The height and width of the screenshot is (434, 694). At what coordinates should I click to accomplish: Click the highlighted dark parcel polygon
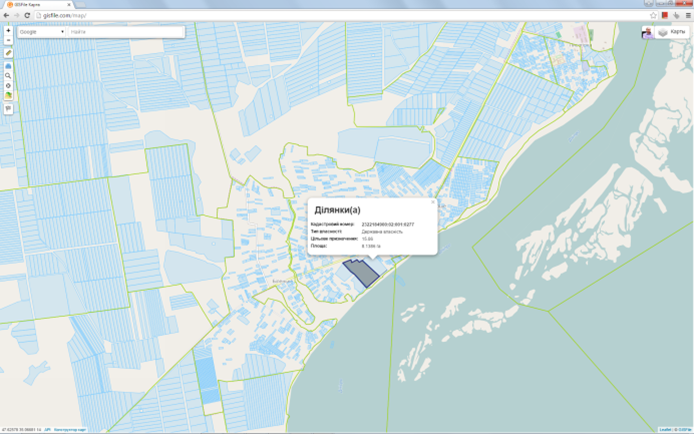(361, 272)
